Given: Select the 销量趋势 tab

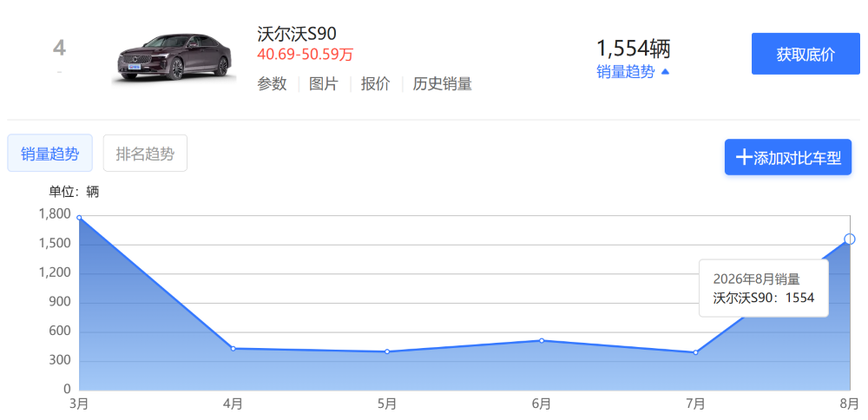Looking at the screenshot, I should point(49,154).
